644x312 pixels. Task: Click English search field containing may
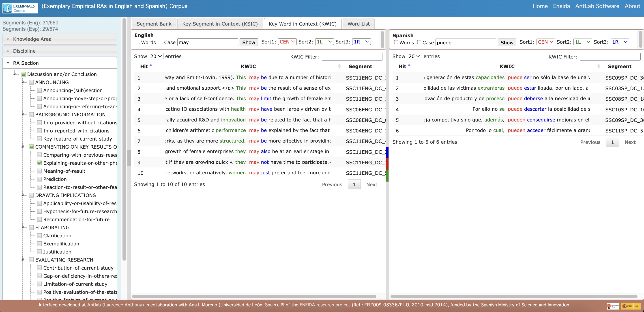(x=208, y=42)
